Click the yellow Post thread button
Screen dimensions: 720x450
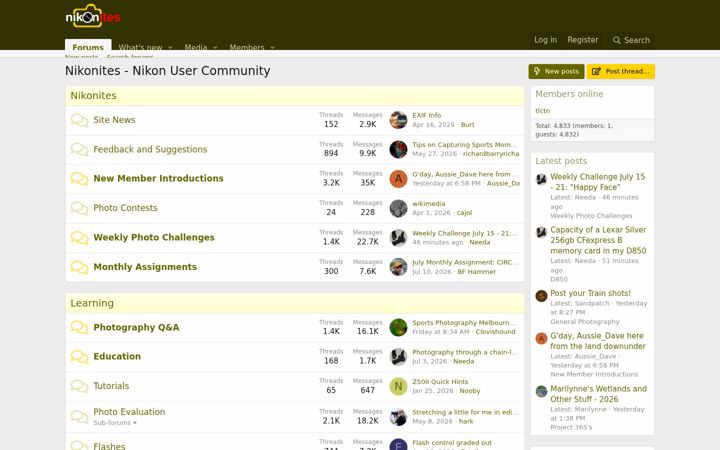(x=621, y=72)
